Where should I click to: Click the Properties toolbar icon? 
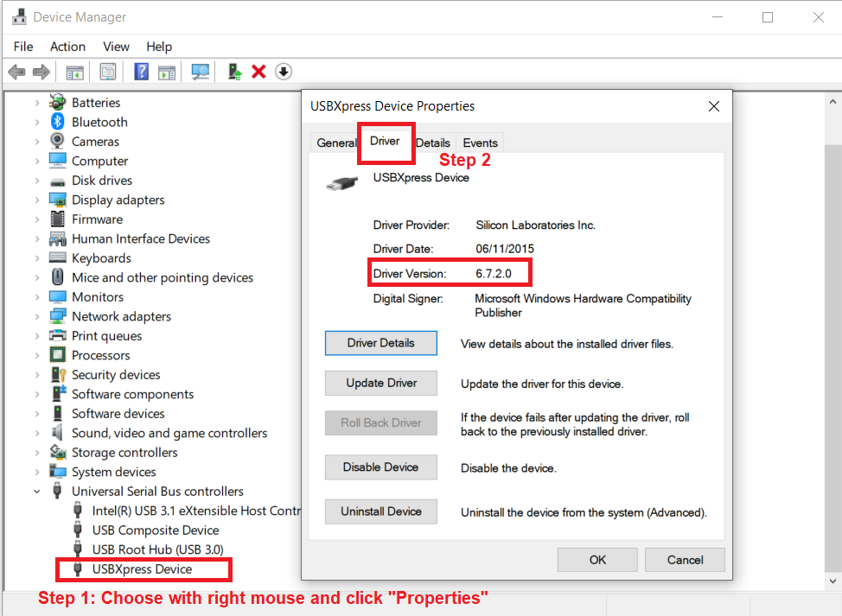tap(108, 72)
